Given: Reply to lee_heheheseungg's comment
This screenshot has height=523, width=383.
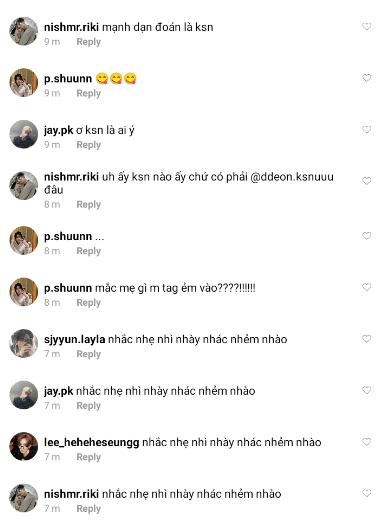Looking at the screenshot, I should point(88,457).
